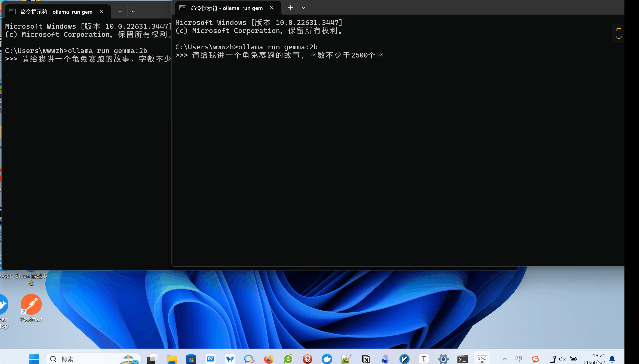Open Notion from taskbar
Viewport: 639px width, 364px height.
[x=366, y=359]
